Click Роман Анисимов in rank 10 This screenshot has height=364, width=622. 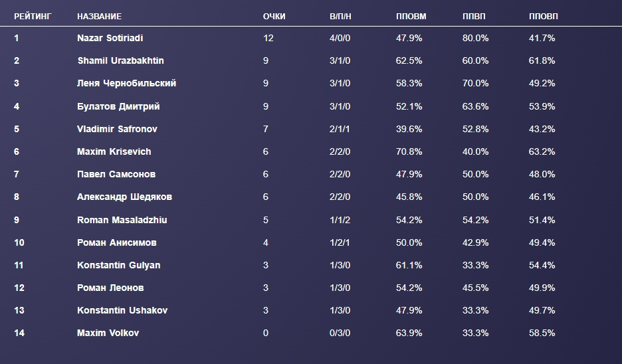click(x=116, y=242)
